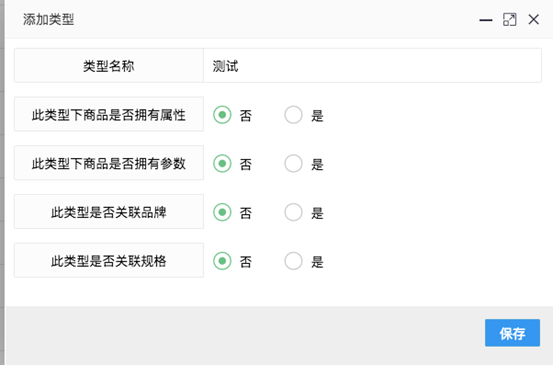Click the 添加类型 dialog title
Screen dimensions: 553x365
pyautogui.click(x=49, y=19)
